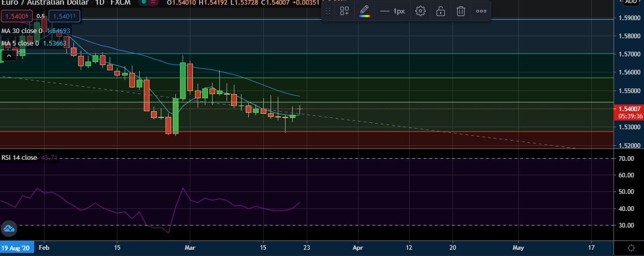Open chart settings gear at bottom right
644x256 pixels.
[x=631, y=248]
